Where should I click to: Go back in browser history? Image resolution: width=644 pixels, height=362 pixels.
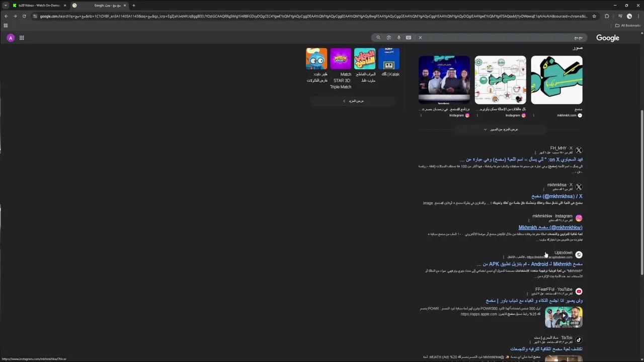pos(6,16)
